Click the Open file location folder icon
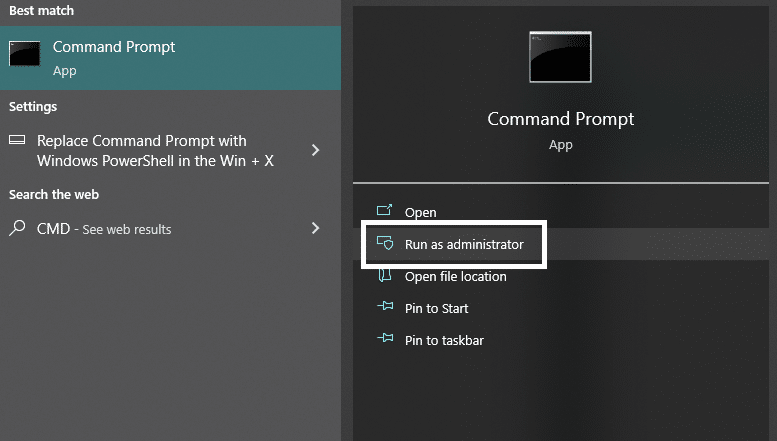This screenshot has height=441, width=777. tap(385, 275)
